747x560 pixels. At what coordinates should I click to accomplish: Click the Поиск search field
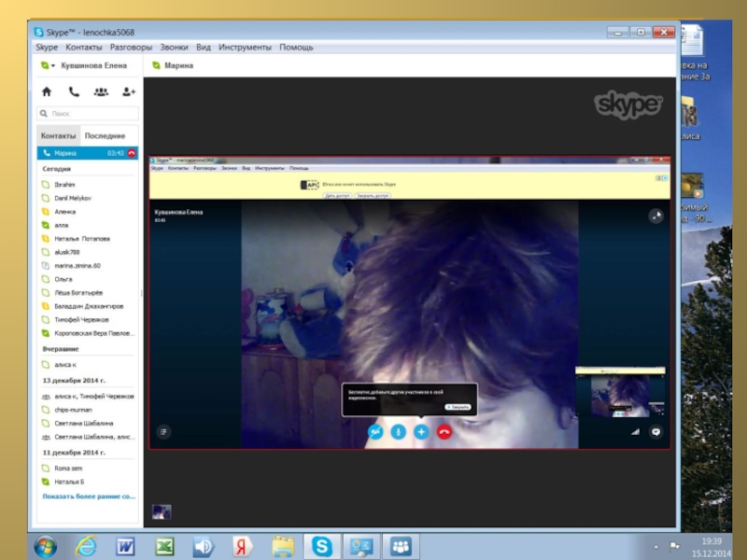pos(88,113)
